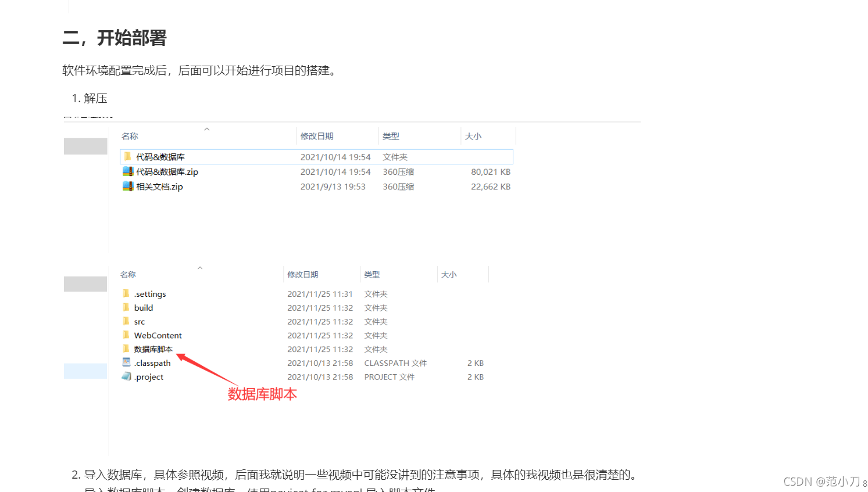Select the WebContent folder name
This screenshot has width=868, height=492.
point(158,335)
